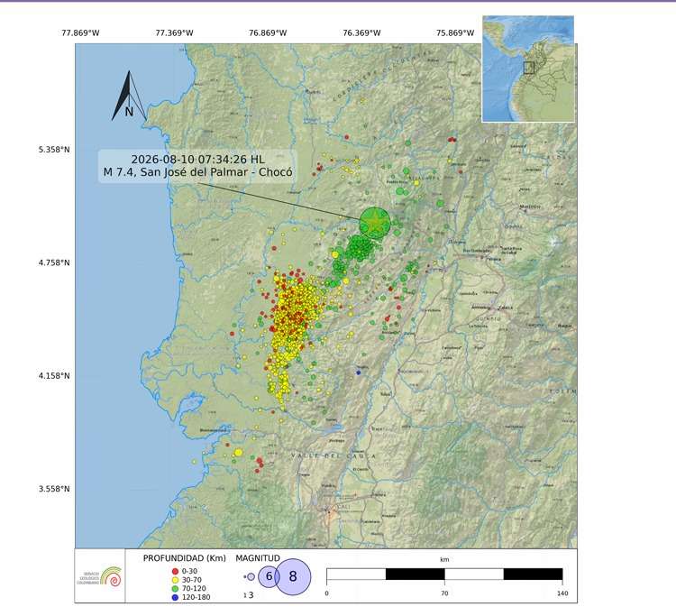Click the magnitude 6 legend circle
676x616 pixels.
click(269, 576)
